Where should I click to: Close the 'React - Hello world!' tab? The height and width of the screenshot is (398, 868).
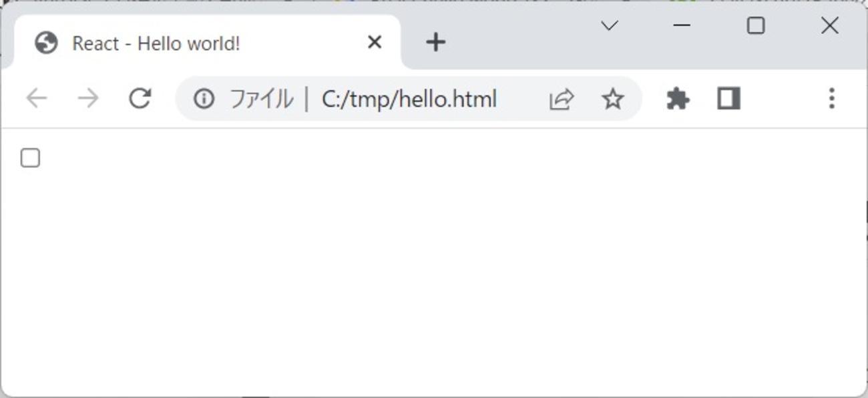tap(375, 43)
